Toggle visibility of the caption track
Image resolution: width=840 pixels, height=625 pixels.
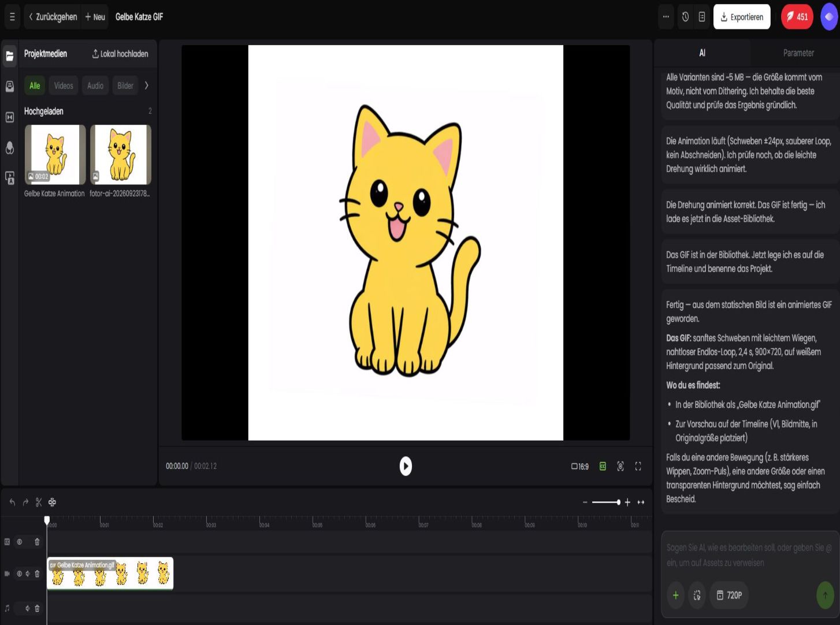click(x=20, y=542)
